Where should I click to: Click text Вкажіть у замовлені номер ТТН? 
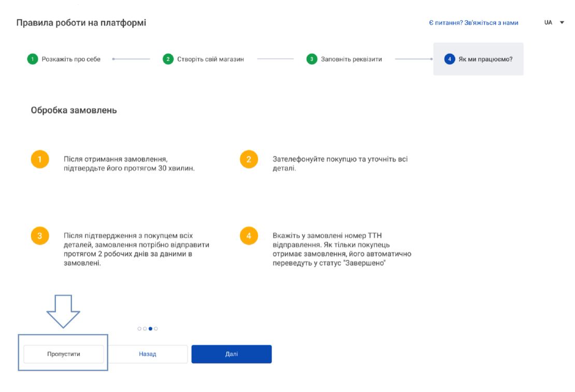342,249
